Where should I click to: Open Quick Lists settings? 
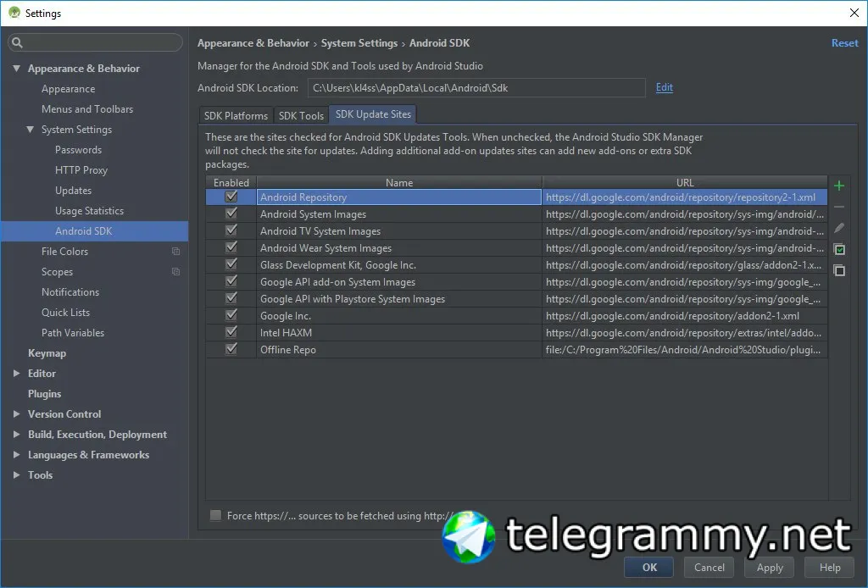[x=65, y=312]
